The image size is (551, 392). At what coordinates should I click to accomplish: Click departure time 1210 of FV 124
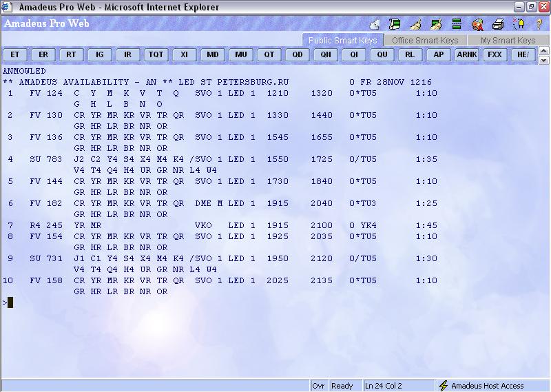278,93
